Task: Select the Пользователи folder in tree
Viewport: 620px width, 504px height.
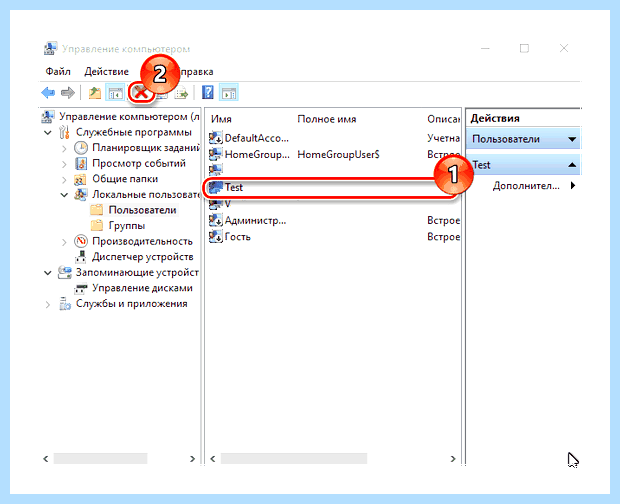Action: [142, 210]
